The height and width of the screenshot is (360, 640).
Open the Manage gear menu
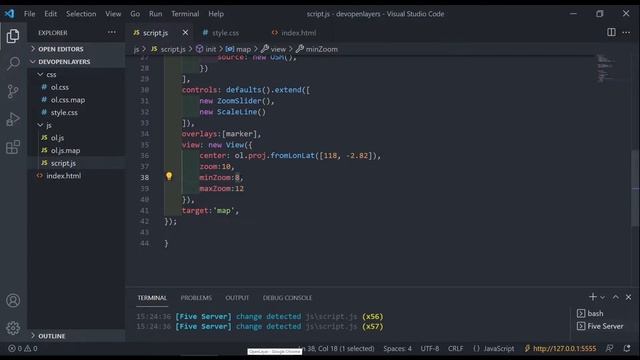[x=13, y=328]
